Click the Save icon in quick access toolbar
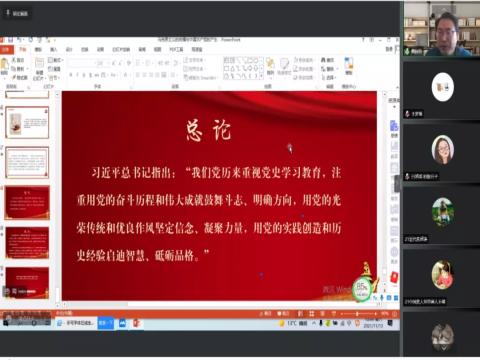 tap(11, 40)
